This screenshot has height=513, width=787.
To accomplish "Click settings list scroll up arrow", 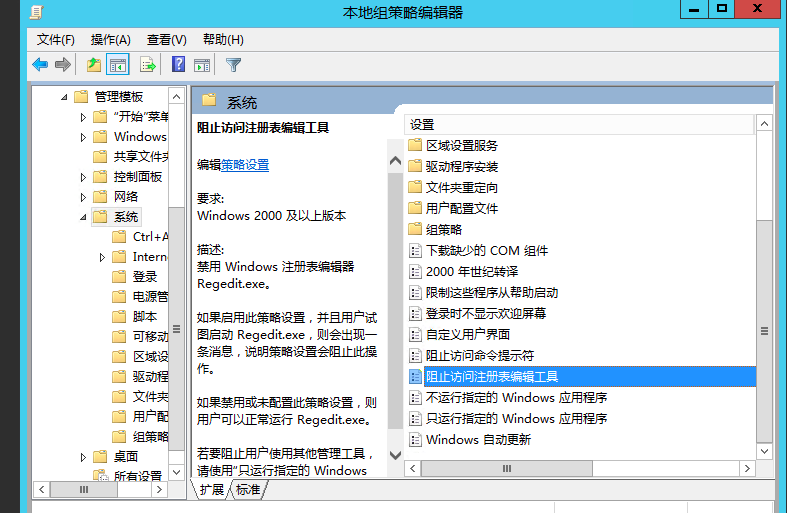I will click(x=764, y=123).
